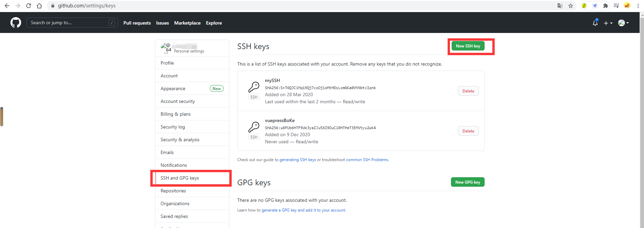Viewport: 644px width, 228px height.
Task: Click the Chrome profile avatar icon
Action: [627, 6]
